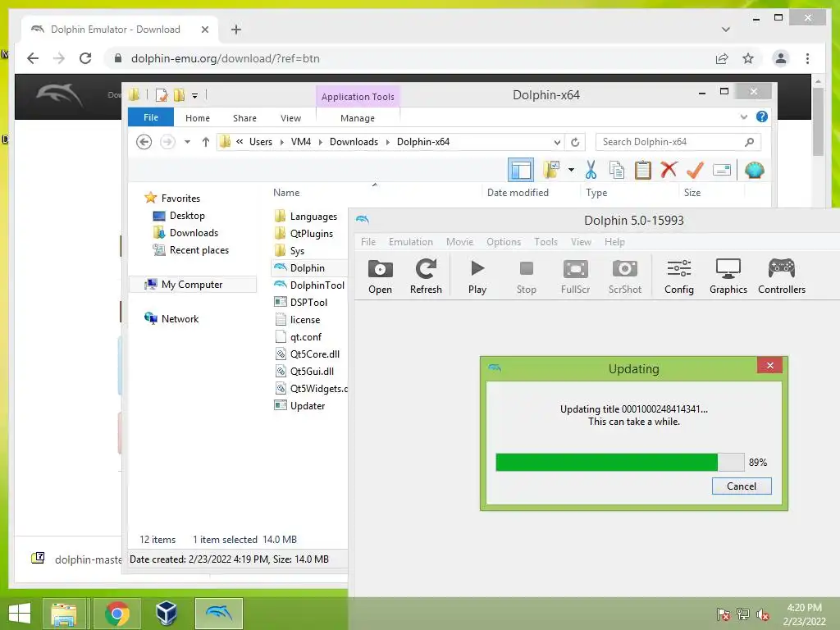The width and height of the screenshot is (840, 630).
Task: Open the Windows Start button
Action: (20, 613)
